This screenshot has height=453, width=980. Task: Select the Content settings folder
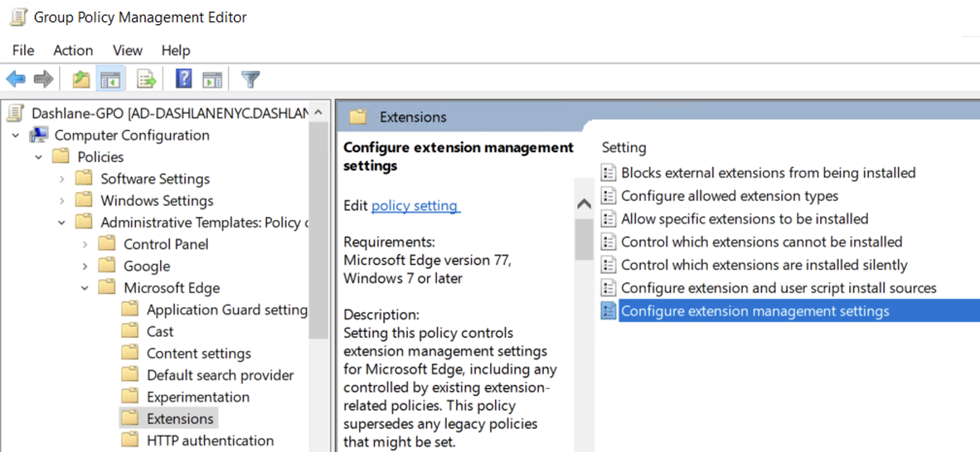199,353
